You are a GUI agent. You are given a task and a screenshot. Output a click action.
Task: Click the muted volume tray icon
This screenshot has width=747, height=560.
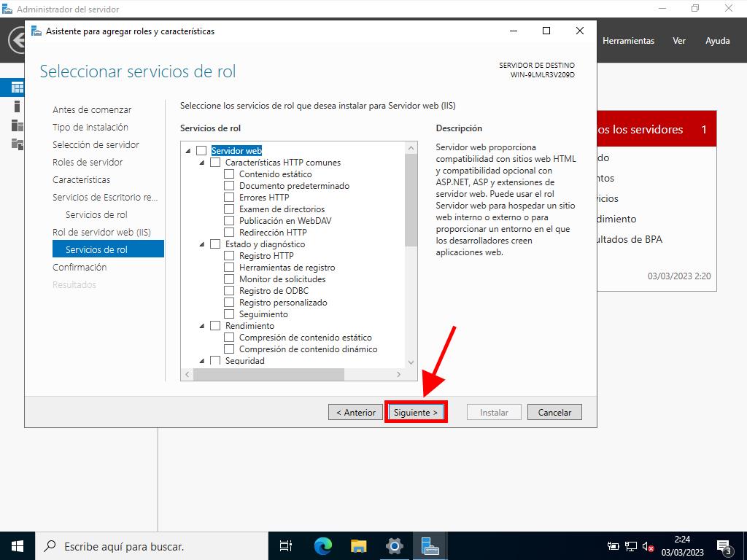pos(648,546)
